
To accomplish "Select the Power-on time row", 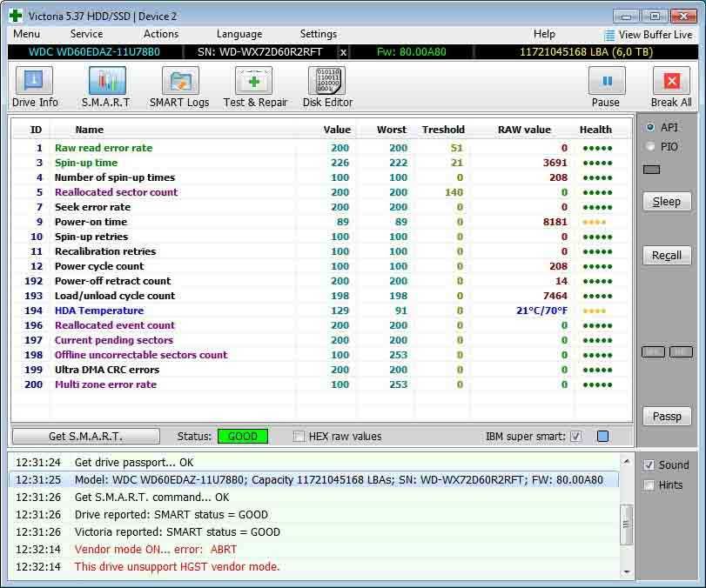I will [x=320, y=222].
